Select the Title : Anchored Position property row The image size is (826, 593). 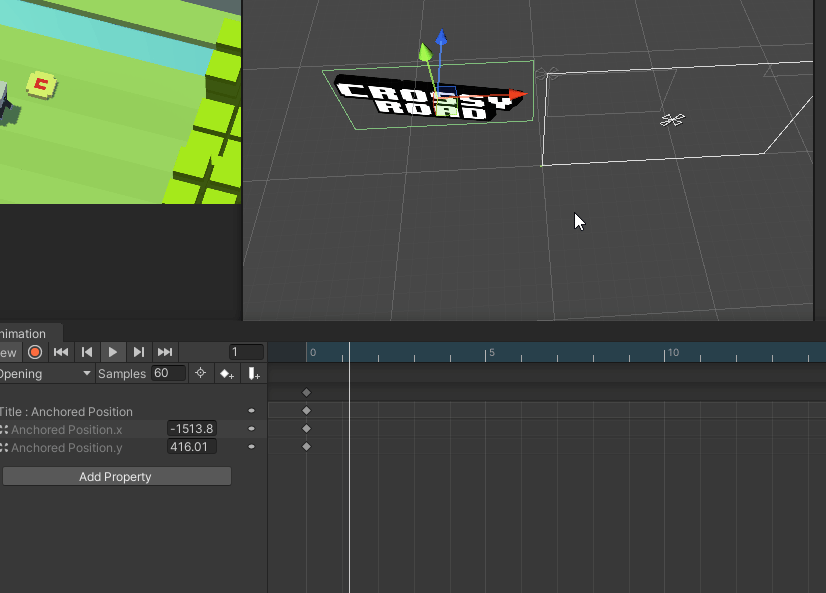click(x=132, y=411)
